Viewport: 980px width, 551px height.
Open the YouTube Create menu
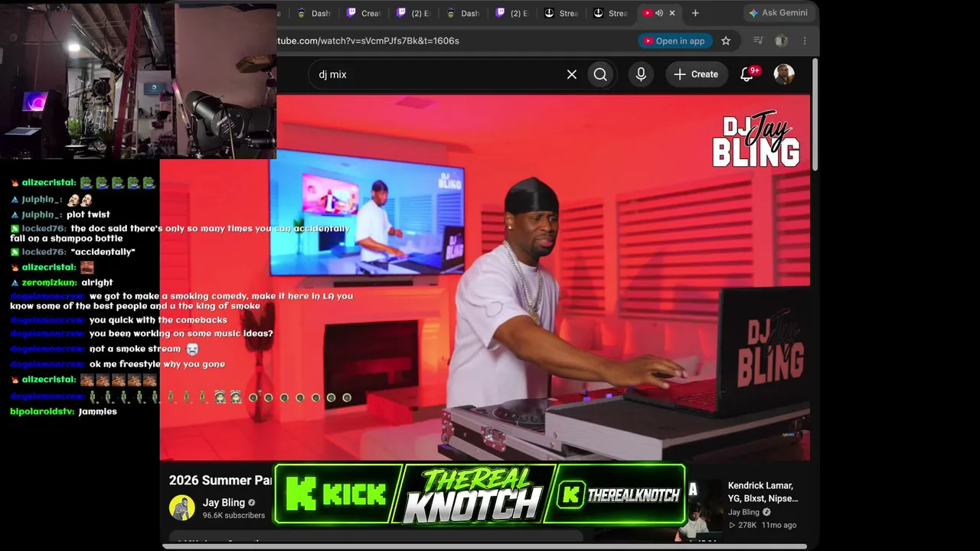697,74
